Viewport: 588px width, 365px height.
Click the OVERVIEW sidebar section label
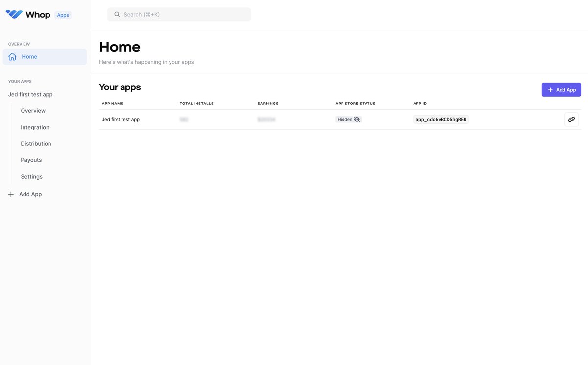pyautogui.click(x=19, y=44)
